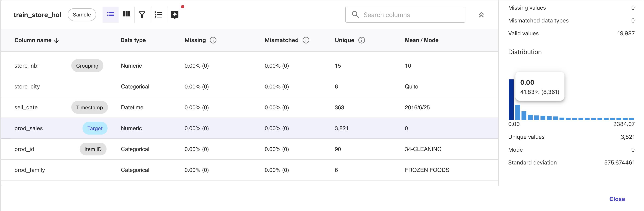Image resolution: width=644 pixels, height=211 pixels.
Task: Click info icon next to Missing
Action: tap(213, 40)
